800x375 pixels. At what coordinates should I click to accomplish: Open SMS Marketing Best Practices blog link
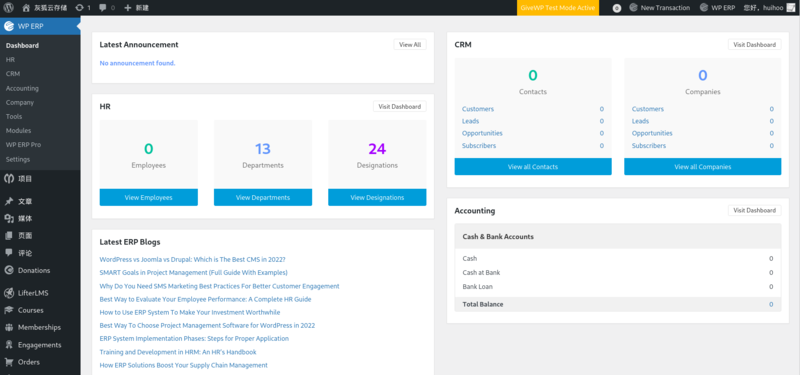219,286
